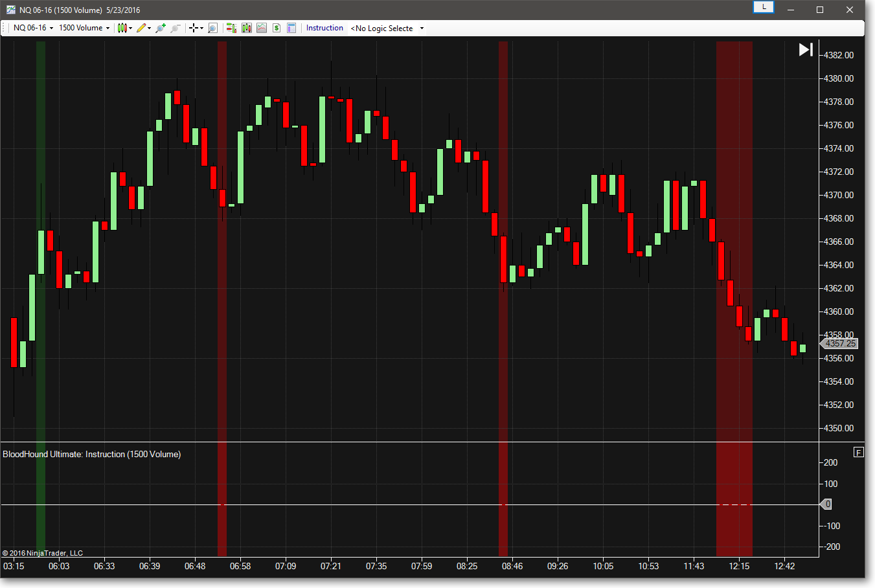Click the -200 indicator scale label
Screen dimensions: 875x588
(x=830, y=547)
